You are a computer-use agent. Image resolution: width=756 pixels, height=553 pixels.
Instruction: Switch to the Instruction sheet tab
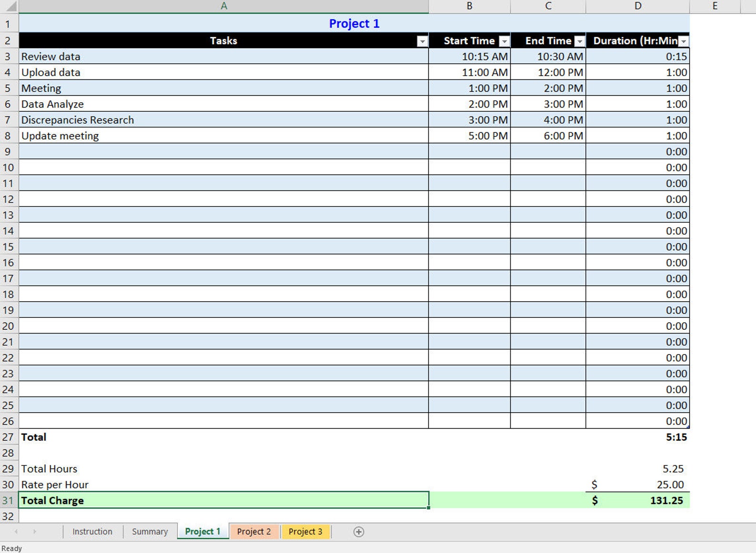[x=92, y=532]
